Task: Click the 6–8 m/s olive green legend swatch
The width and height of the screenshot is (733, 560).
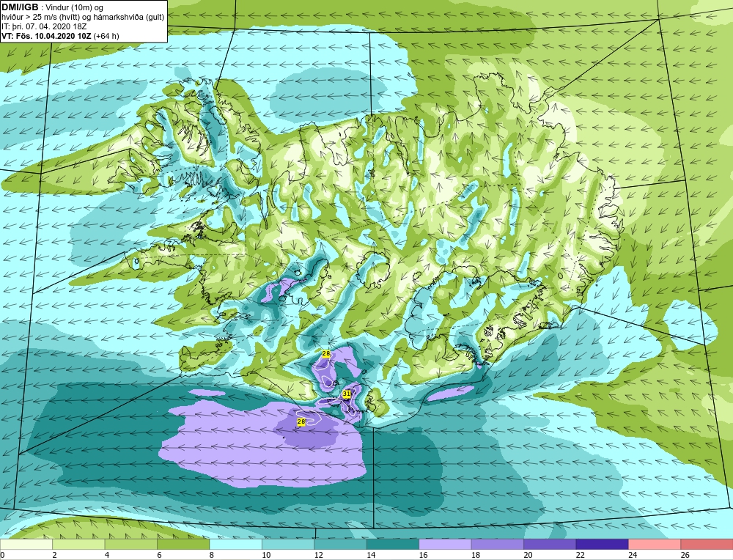Action: [x=183, y=544]
